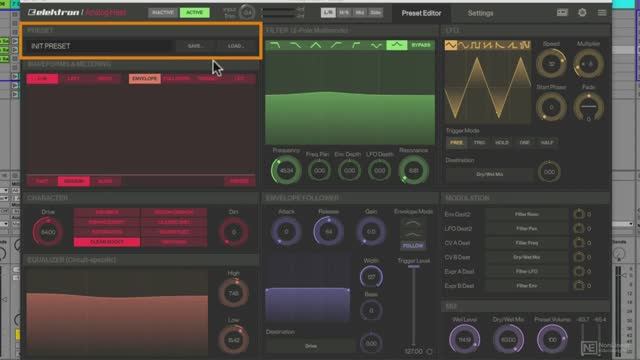Open the Envelope Follower Destination Drive dropdown
Image resolution: width=640 pixels, height=360 pixels.
pyautogui.click(x=311, y=346)
